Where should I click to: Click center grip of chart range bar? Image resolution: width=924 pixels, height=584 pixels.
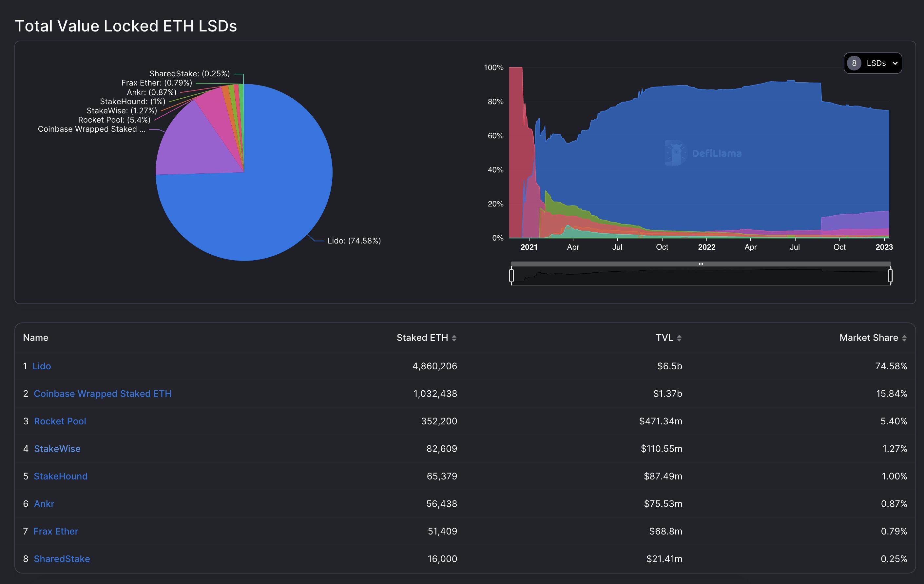[701, 263]
